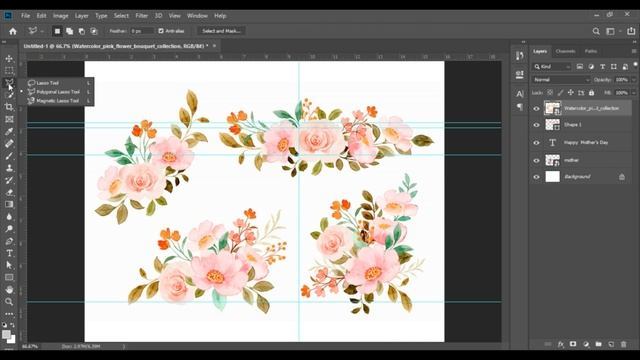Click the foreground color swatch
This screenshot has width=640, height=360.
(6, 335)
